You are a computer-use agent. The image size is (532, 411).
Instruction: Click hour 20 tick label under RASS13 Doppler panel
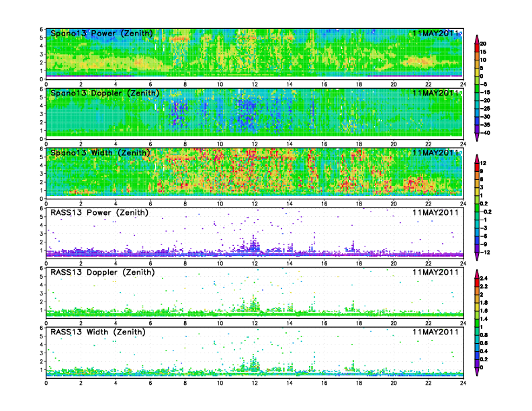click(x=394, y=323)
